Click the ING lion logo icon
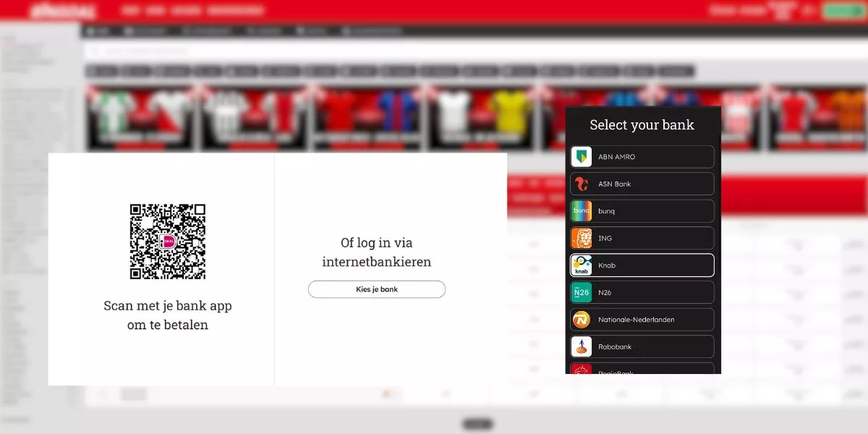 pos(582,238)
